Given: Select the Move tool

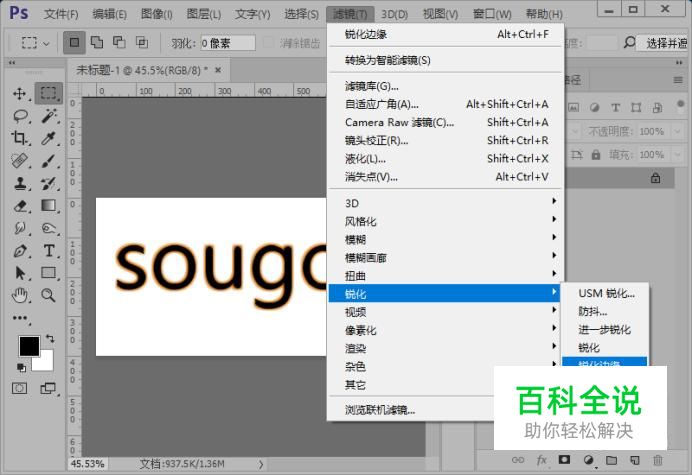Looking at the screenshot, I should point(19,94).
